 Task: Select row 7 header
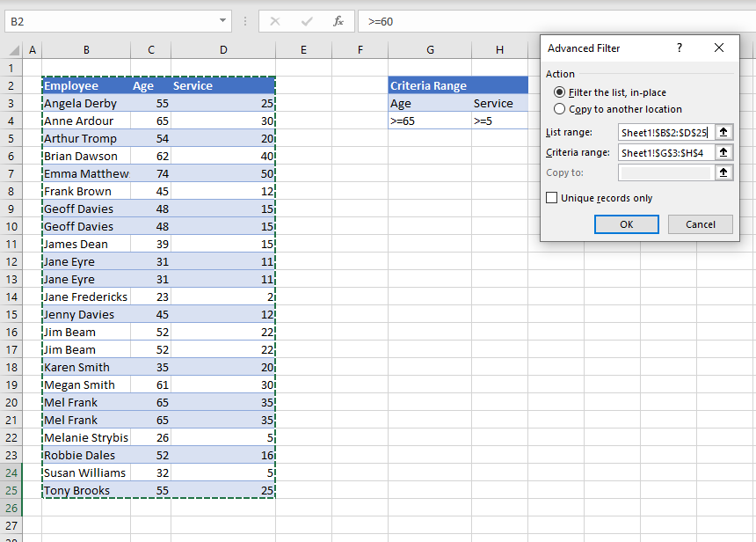(12, 173)
